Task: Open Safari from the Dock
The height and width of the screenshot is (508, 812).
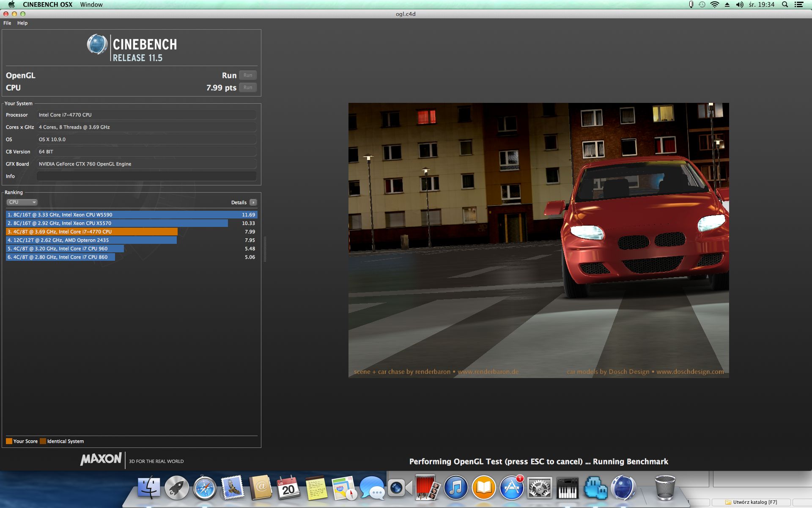Action: click(x=205, y=488)
